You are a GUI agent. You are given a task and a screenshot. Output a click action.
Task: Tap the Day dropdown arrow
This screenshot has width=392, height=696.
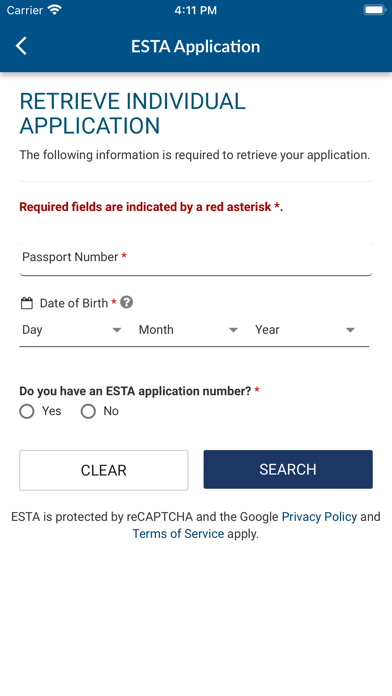[x=117, y=330]
